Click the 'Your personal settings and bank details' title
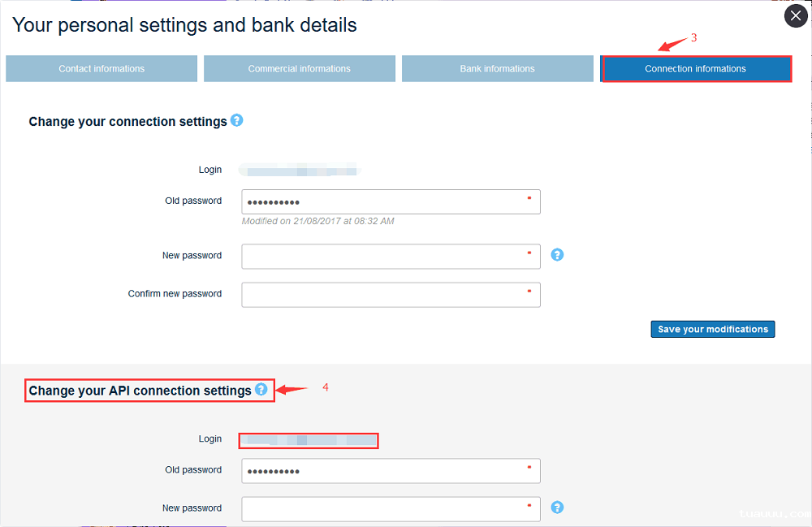The image size is (812, 527). point(184,25)
